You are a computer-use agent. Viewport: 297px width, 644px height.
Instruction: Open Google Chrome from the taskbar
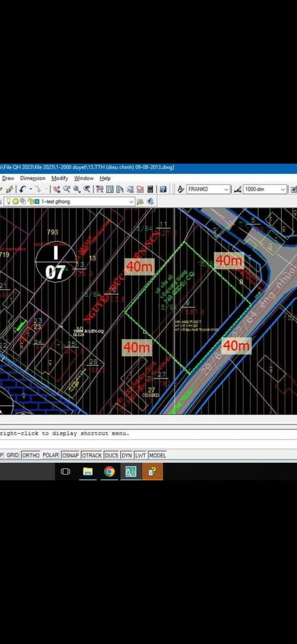pos(109,471)
